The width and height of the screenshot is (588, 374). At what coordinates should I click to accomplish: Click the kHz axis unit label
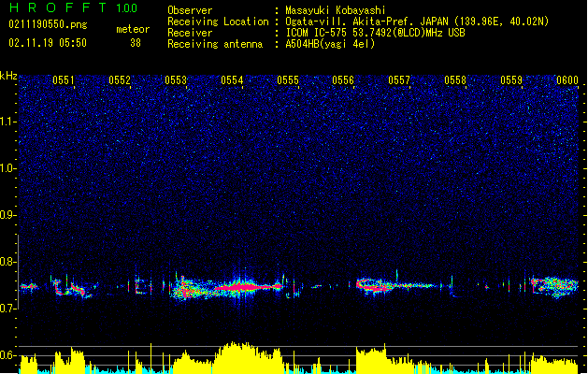point(8,76)
